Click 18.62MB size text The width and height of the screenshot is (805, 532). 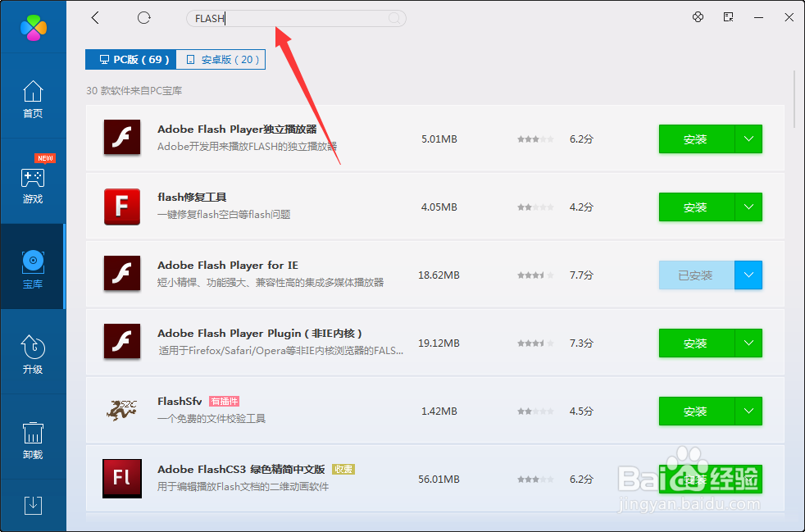[x=439, y=275]
